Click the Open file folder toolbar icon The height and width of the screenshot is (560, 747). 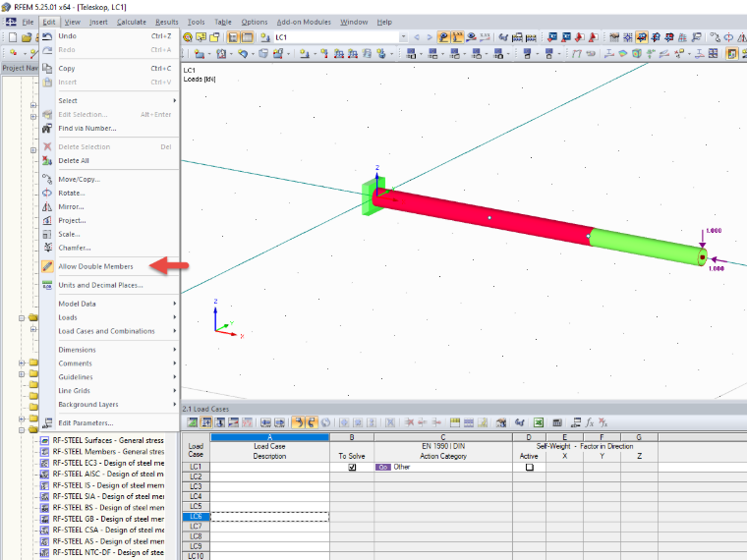[27, 37]
